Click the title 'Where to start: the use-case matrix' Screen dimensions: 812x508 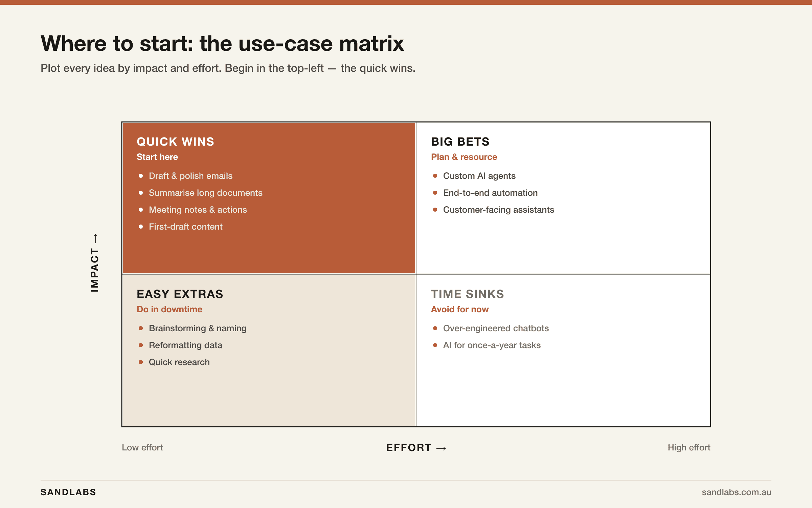click(222, 44)
